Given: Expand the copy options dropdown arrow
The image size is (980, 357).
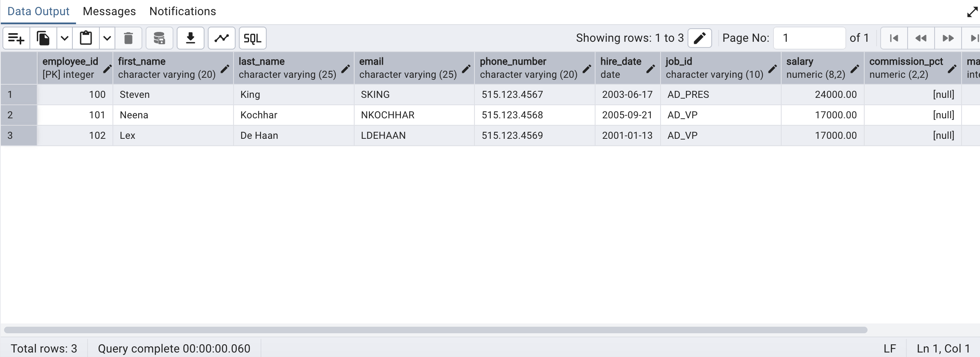Looking at the screenshot, I should click(65, 38).
